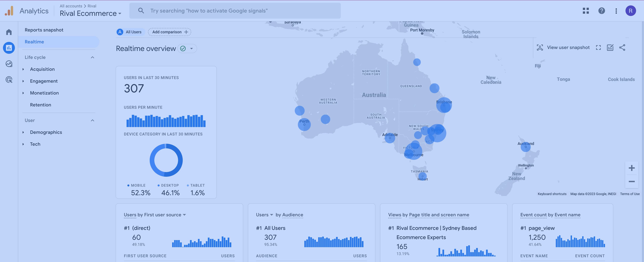
Task: Open the Rival Ecommerce property dropdown
Action: [91, 14]
